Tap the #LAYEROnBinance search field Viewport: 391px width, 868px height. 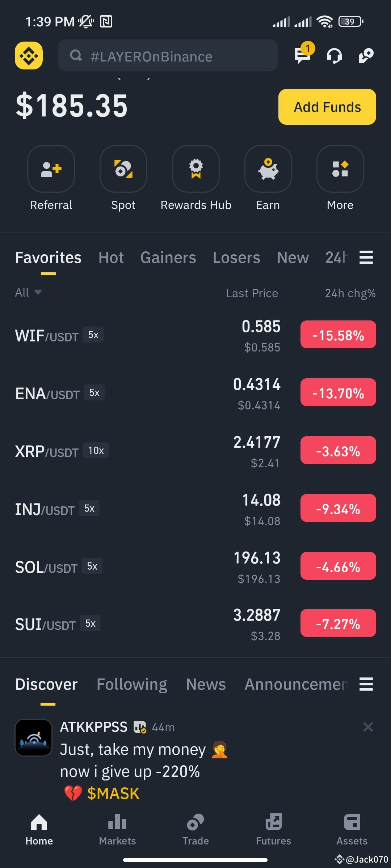point(168,55)
